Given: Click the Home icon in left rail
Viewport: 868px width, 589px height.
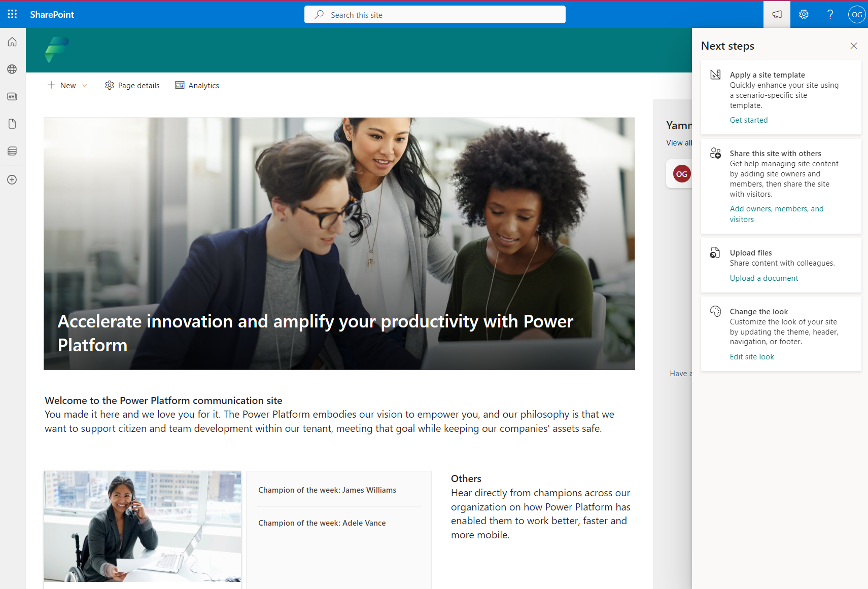Looking at the screenshot, I should (x=12, y=42).
